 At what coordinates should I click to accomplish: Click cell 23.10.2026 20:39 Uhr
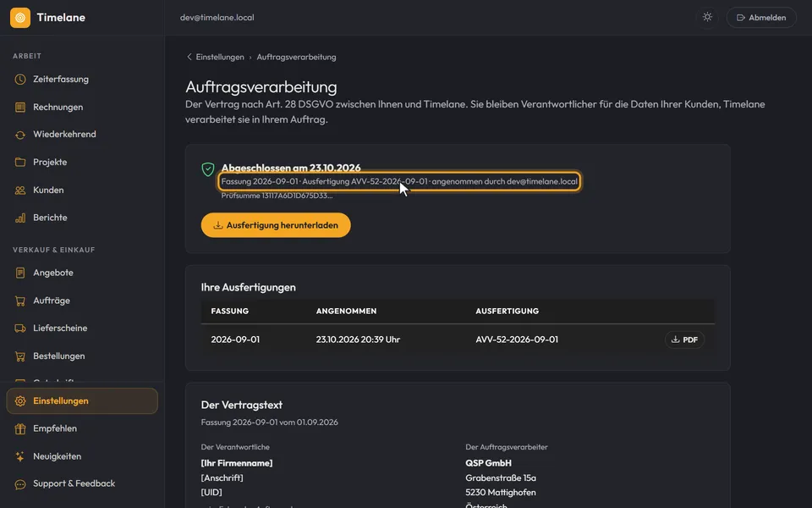click(358, 340)
